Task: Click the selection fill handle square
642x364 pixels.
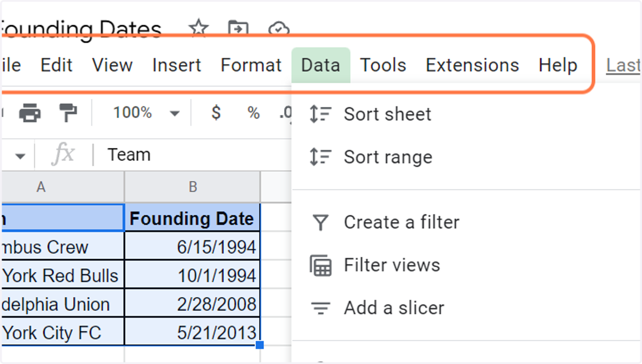Action: pyautogui.click(x=259, y=345)
